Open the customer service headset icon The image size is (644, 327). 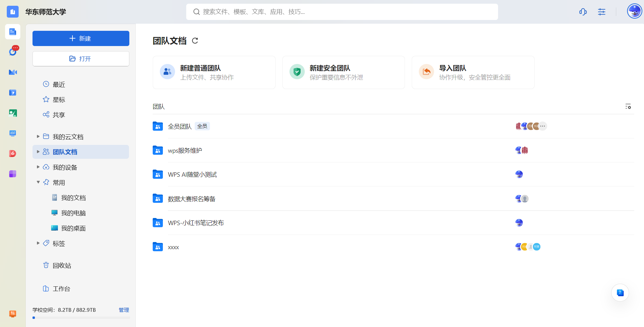[x=583, y=12]
